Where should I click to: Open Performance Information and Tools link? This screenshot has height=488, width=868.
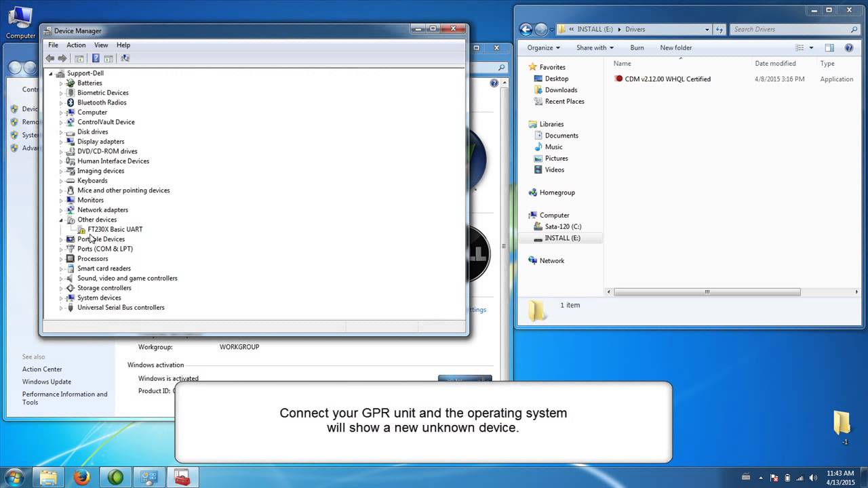tap(64, 398)
